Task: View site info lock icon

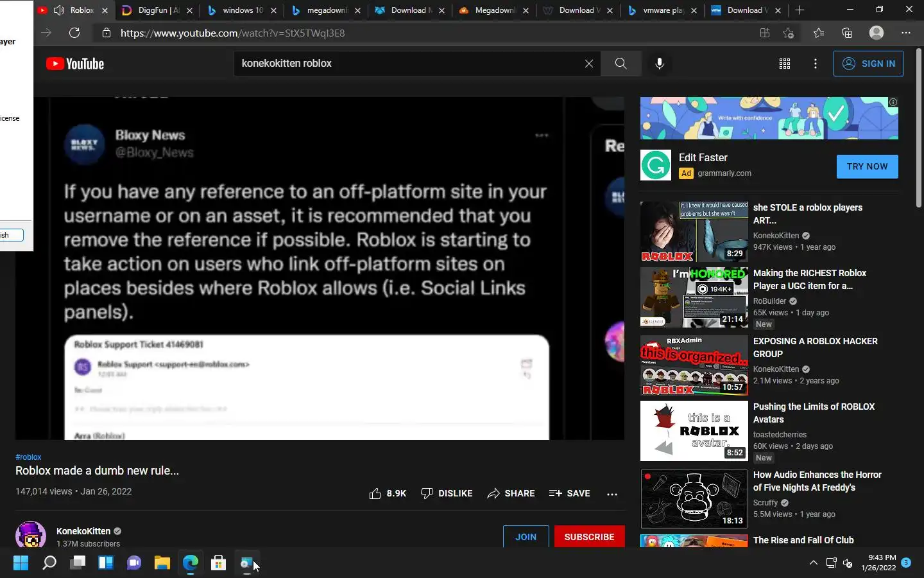Action: (107, 33)
